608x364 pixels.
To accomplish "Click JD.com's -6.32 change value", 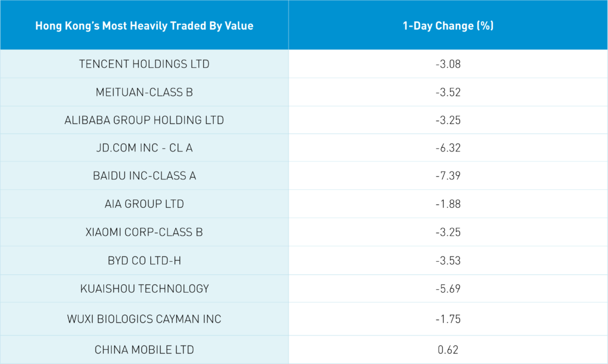I will [448, 148].
